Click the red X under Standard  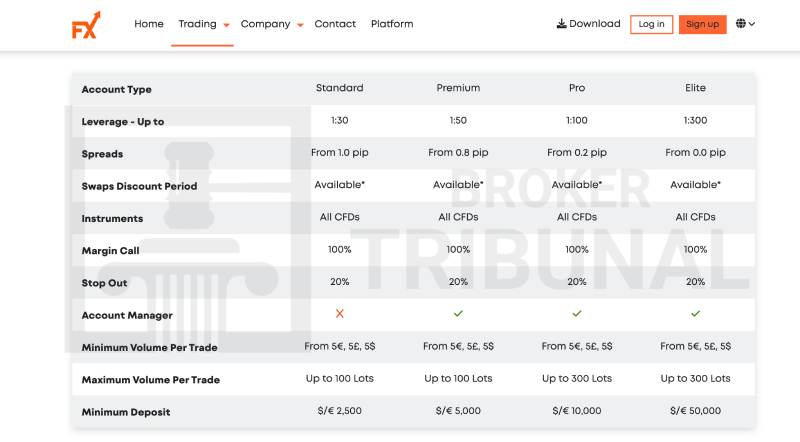[x=339, y=314]
